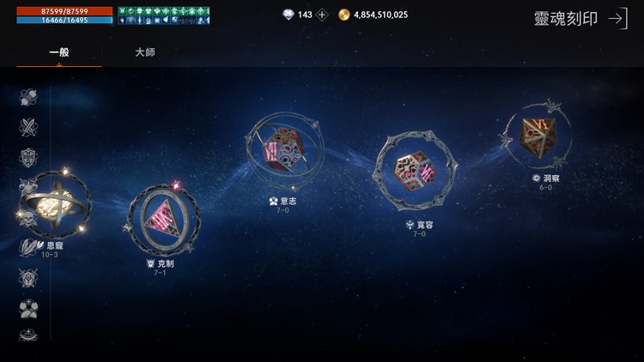
Task: Check the red HP bar 87599/87599
Action: pyautogui.click(x=64, y=11)
